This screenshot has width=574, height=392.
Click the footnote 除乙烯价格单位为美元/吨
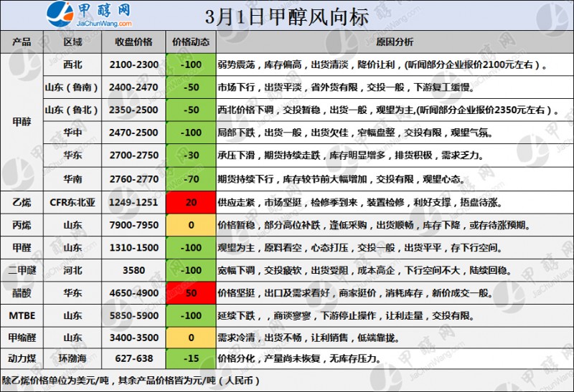point(131,381)
